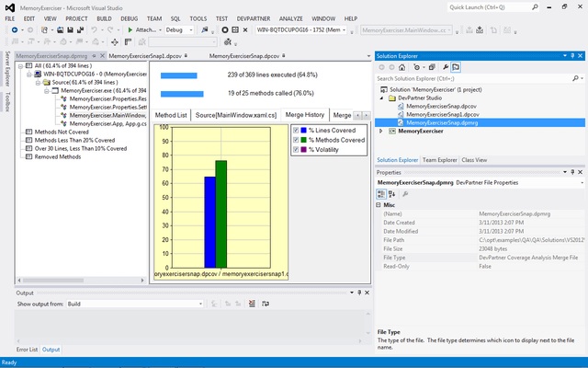Collapse the Source (61.4% of 394 lines) node

[38, 82]
